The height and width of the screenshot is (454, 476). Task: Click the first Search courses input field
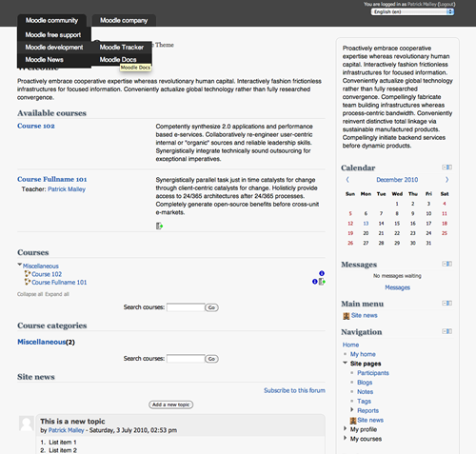pyautogui.click(x=186, y=307)
